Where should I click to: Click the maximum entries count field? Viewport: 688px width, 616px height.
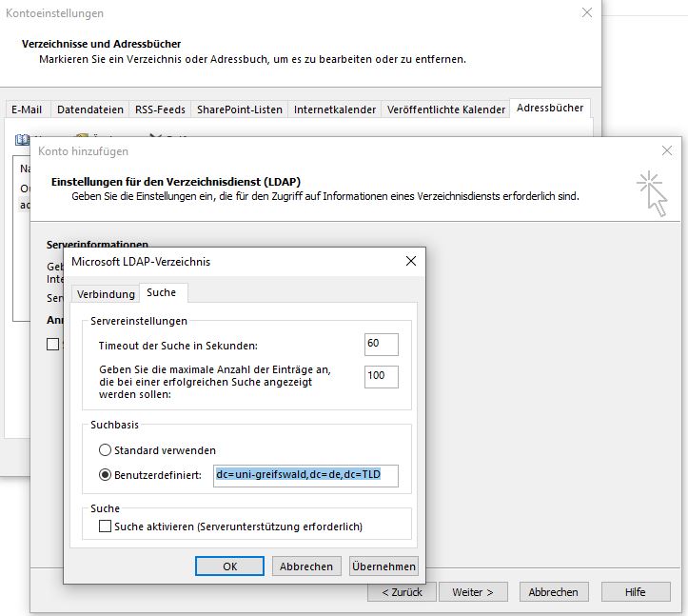pos(381,376)
